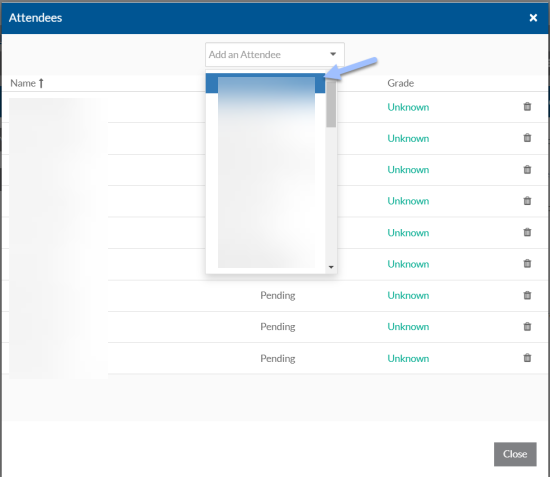Open the Add an Attendee dropdown arrow
The height and width of the screenshot is (477, 550).
click(333, 54)
